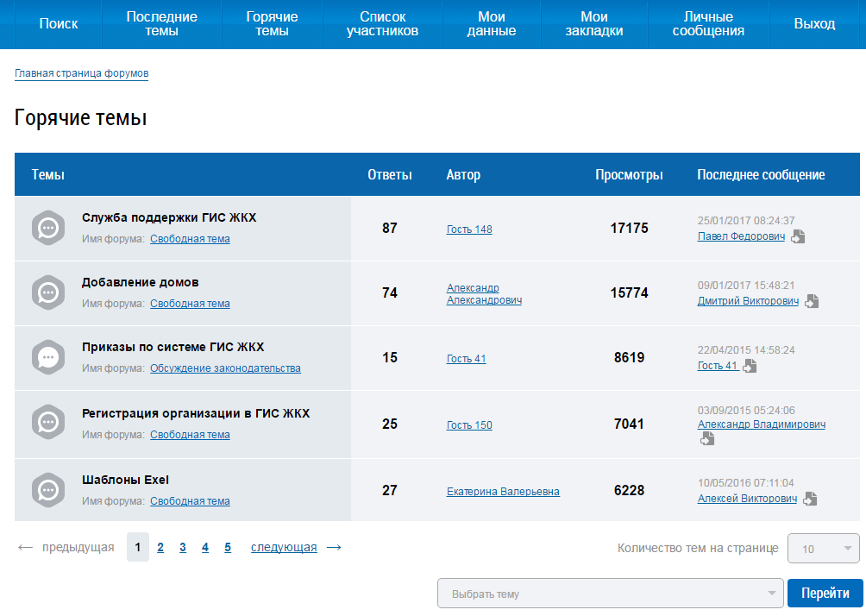Expand the Выбрать тему dropdown
The width and height of the screenshot is (866, 616).
[611, 594]
